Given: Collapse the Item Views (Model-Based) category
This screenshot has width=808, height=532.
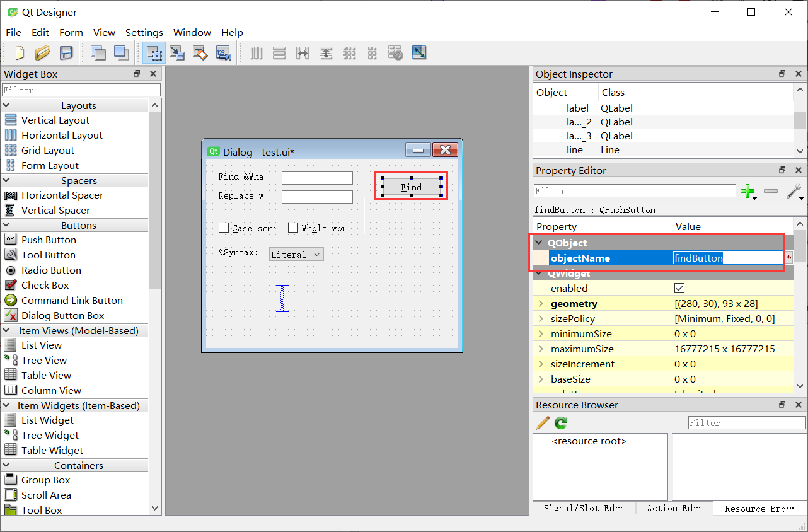Looking at the screenshot, I should (x=8, y=330).
